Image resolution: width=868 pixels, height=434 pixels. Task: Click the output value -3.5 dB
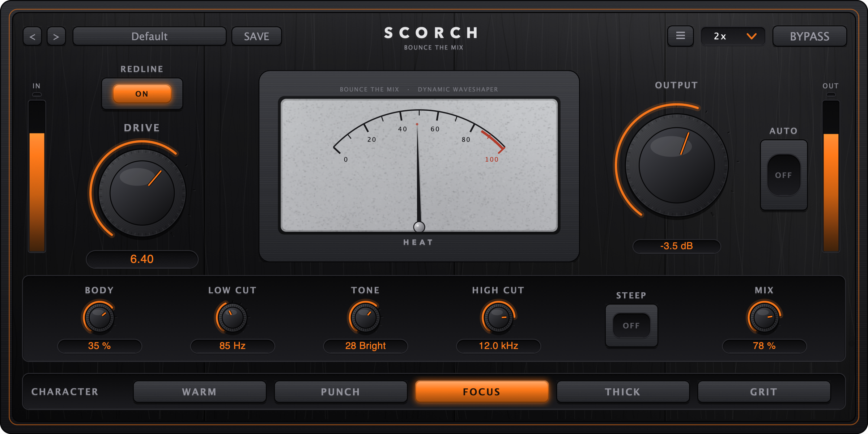click(x=677, y=246)
